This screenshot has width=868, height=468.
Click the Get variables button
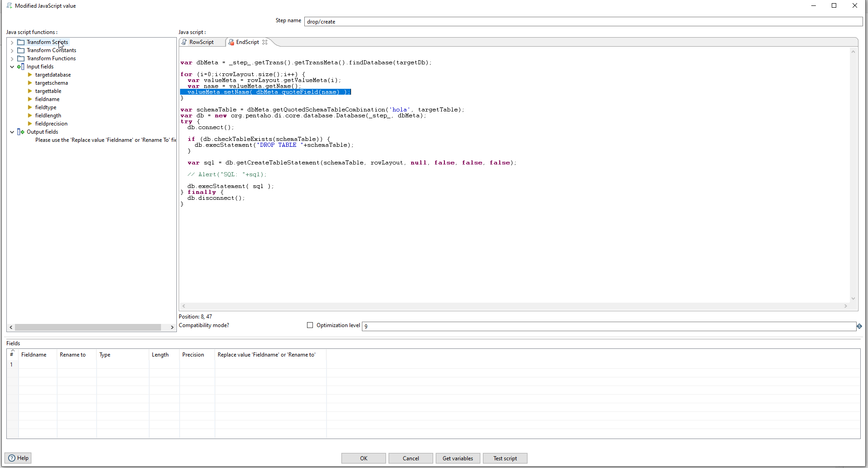pos(458,458)
